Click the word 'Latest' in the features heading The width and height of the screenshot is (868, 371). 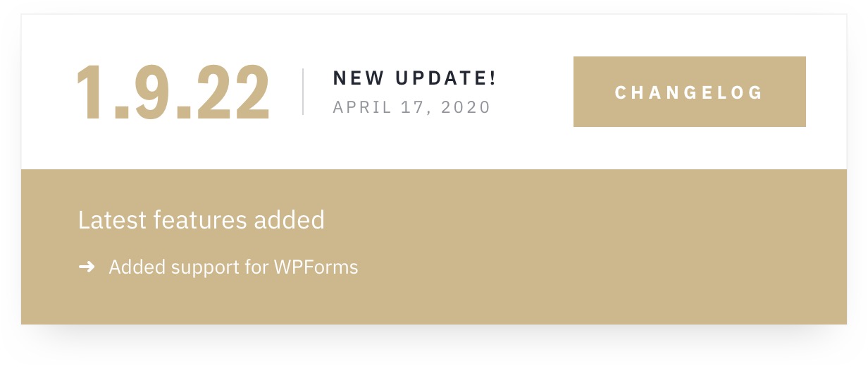113,220
